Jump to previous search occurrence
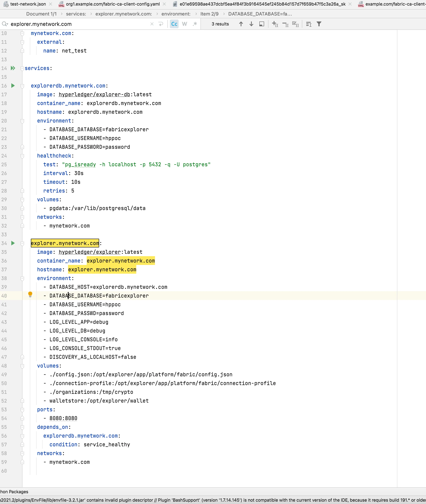Screen dimensions: 426x504 (241, 24)
